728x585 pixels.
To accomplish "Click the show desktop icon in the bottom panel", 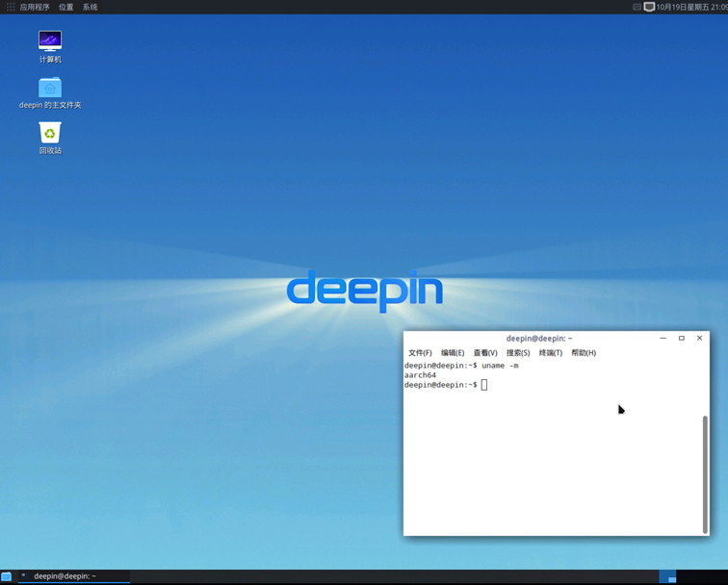I will tap(6, 576).
